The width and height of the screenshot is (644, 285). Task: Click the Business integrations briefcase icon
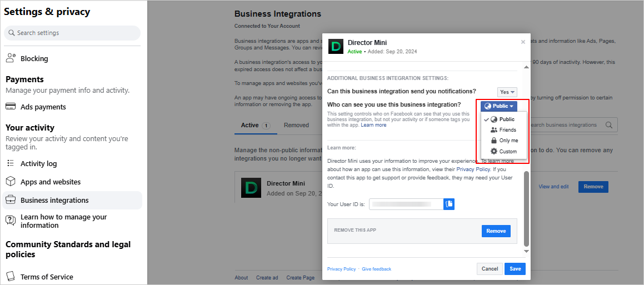click(x=11, y=200)
